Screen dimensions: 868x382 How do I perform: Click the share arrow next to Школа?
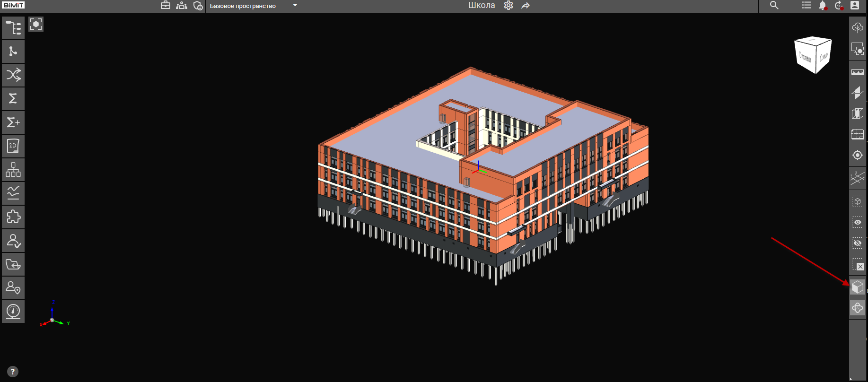tap(526, 6)
